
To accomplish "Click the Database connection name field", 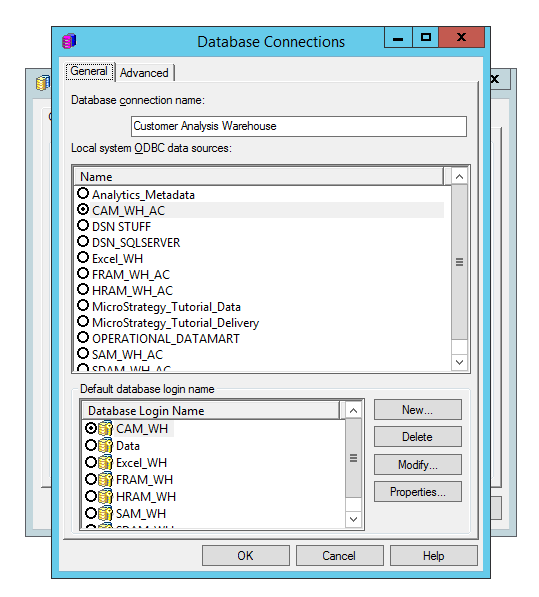I will [299, 126].
